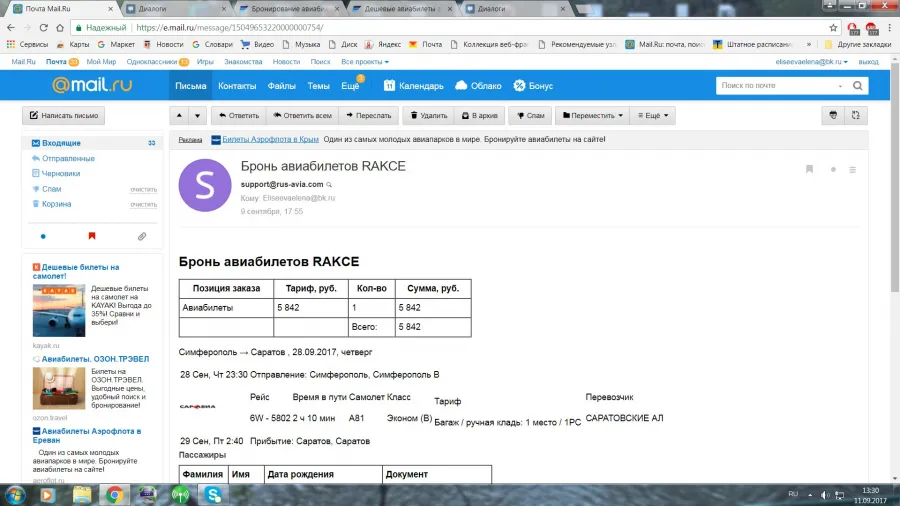The height and width of the screenshot is (506, 900).
Task: Click the Ответить button
Action: pos(239,115)
